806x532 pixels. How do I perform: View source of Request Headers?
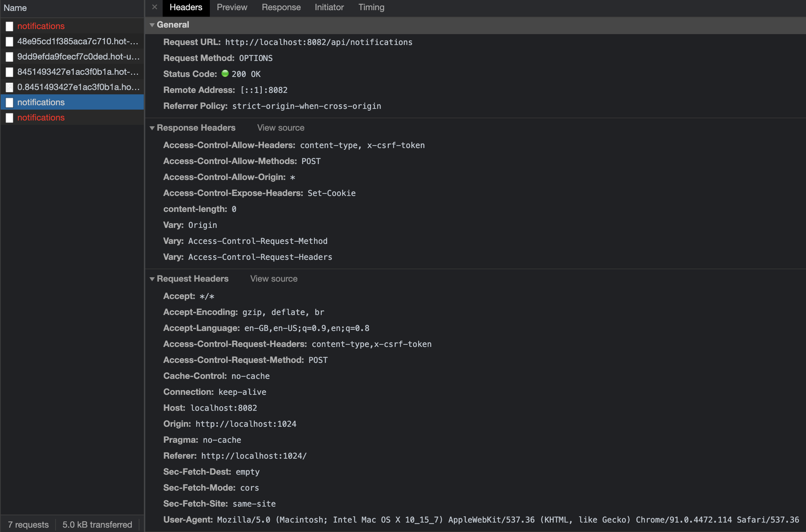pyautogui.click(x=274, y=279)
